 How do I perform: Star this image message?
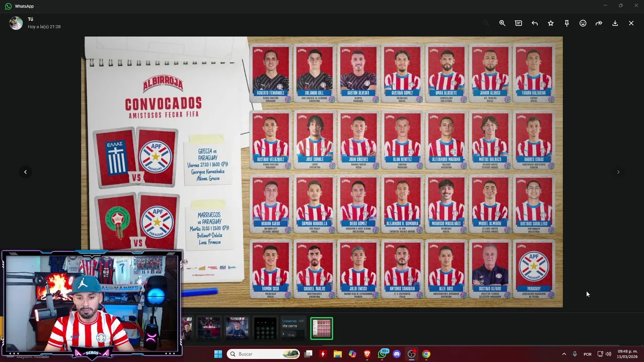pyautogui.click(x=550, y=23)
